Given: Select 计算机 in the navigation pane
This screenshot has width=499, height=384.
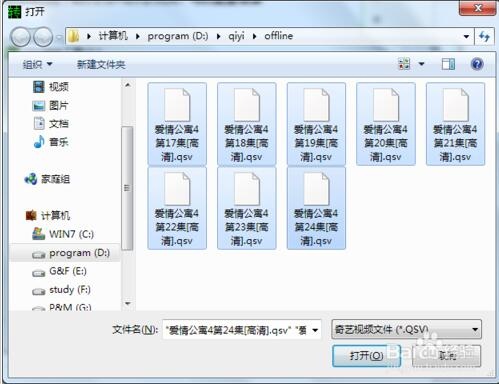Looking at the screenshot, I should click(x=55, y=216).
